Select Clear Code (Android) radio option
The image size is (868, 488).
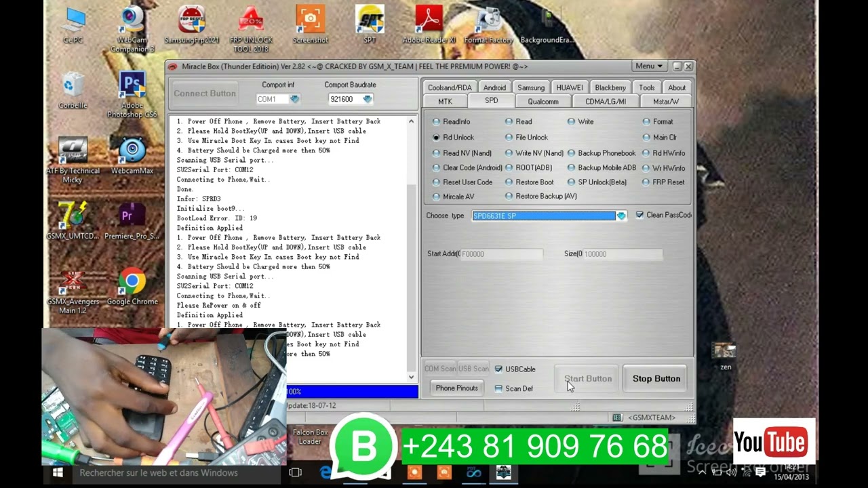coord(467,167)
